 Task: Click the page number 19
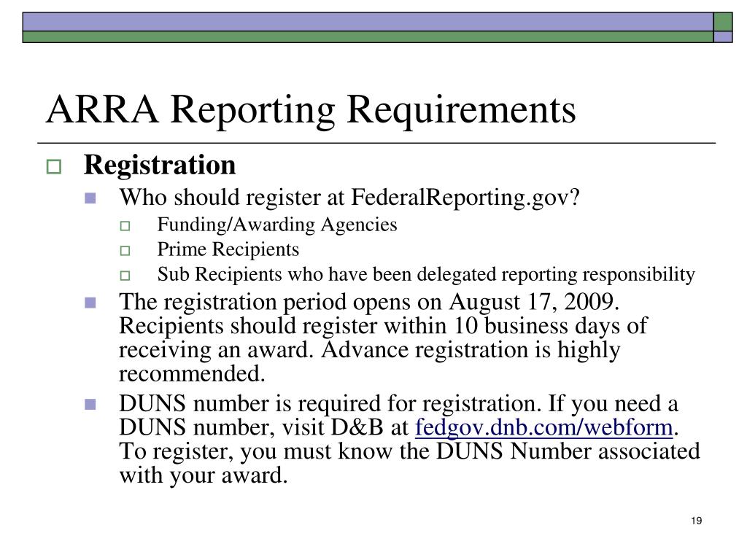(696, 521)
